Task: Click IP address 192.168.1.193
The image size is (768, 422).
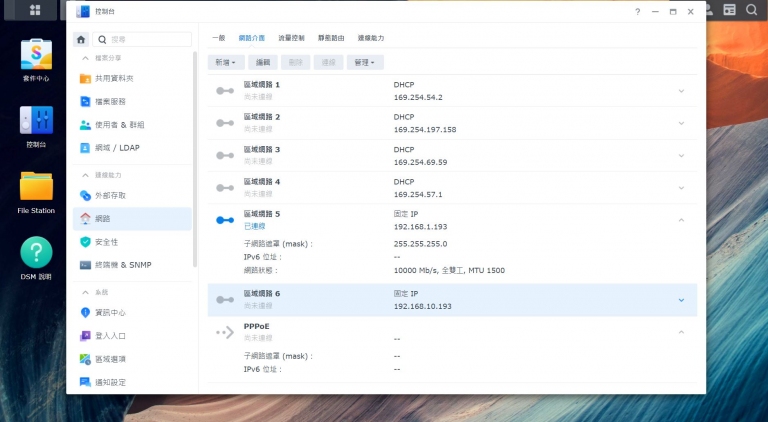Action: (x=420, y=227)
